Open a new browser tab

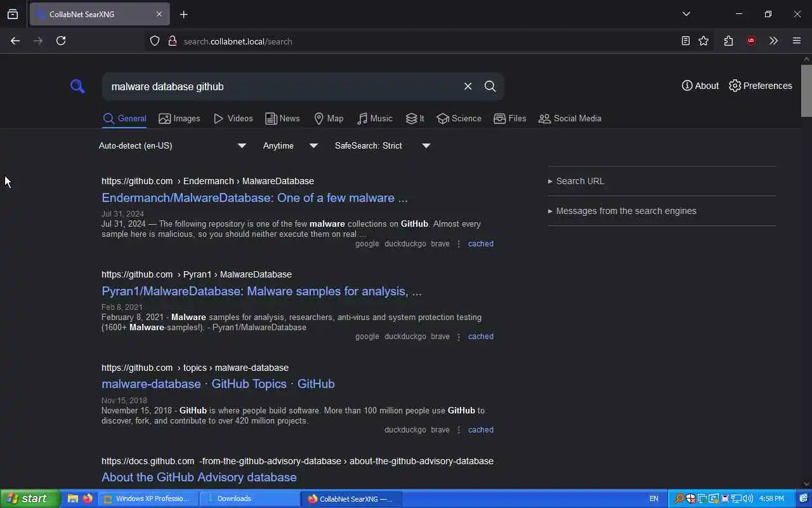(183, 14)
